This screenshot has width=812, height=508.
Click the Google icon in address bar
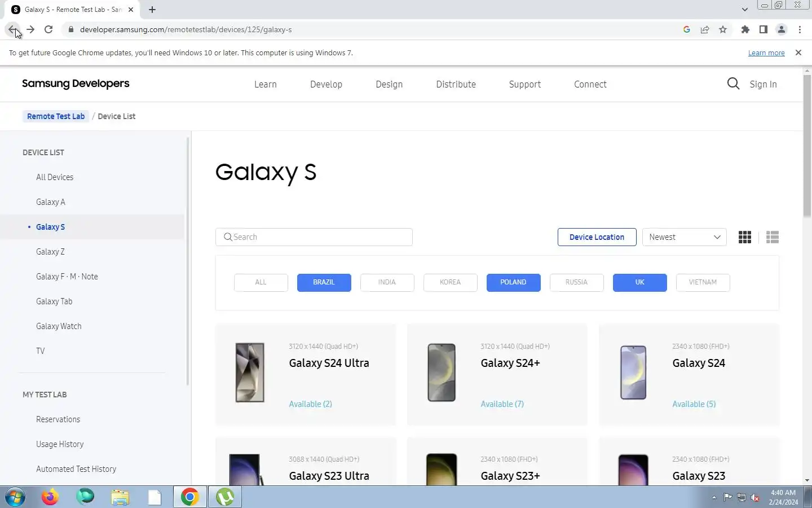click(x=687, y=29)
